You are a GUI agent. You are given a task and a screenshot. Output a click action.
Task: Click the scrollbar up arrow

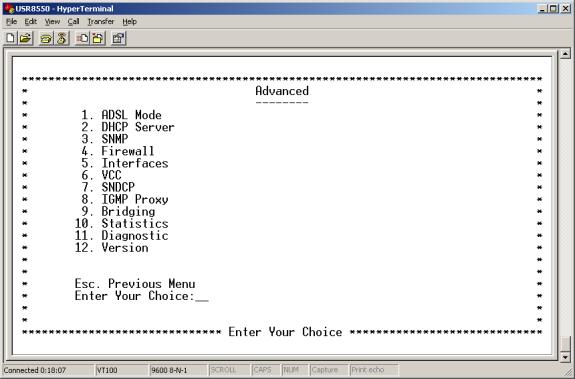[565, 54]
